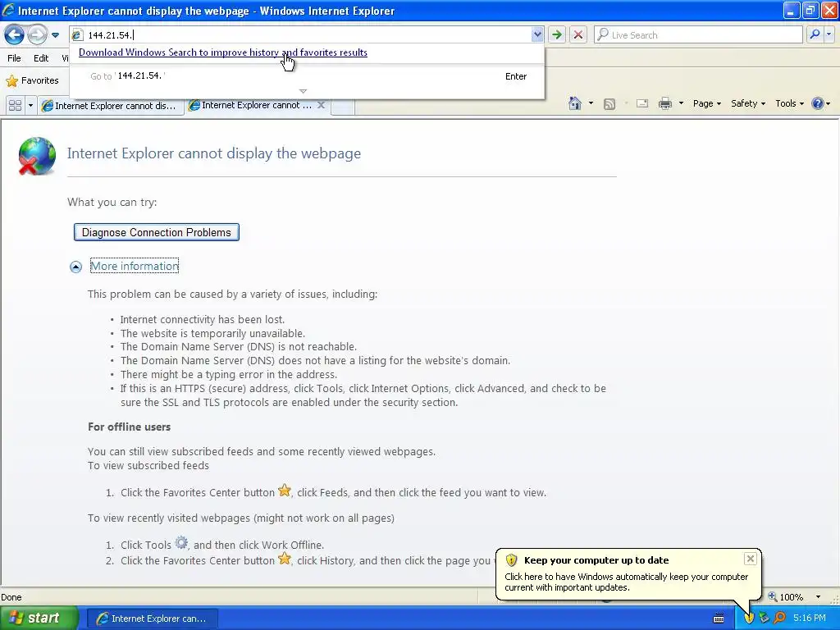Image resolution: width=840 pixels, height=630 pixels.
Task: Click the Back navigation arrow
Action: 15,35
